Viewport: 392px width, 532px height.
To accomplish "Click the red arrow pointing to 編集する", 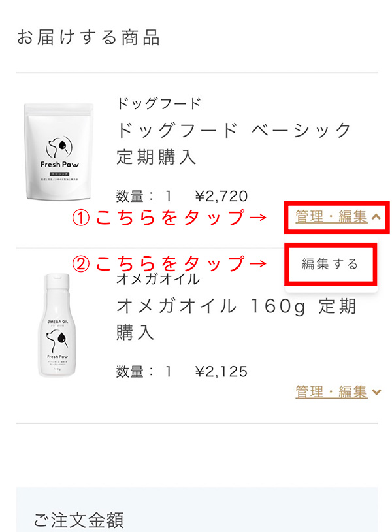I will pyautogui.click(x=257, y=263).
